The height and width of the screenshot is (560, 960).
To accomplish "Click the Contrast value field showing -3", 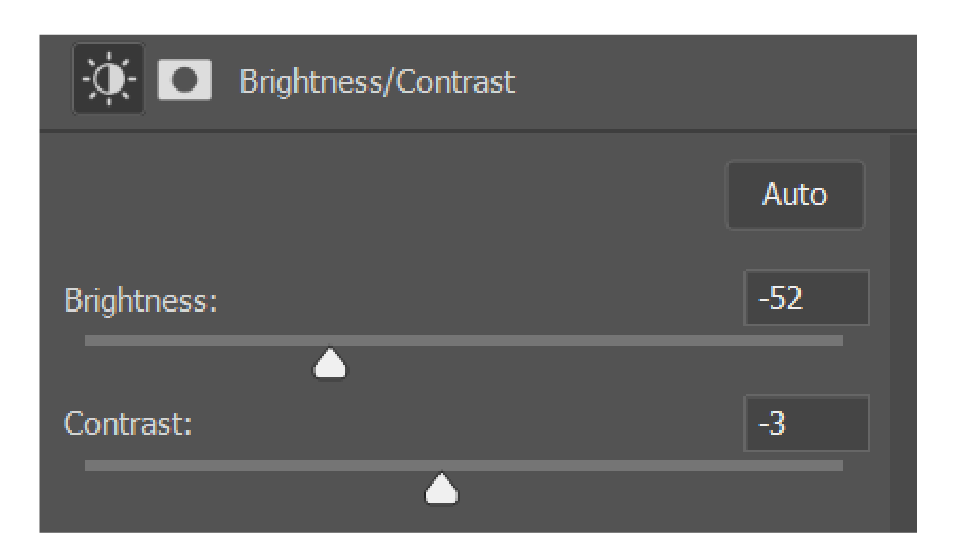I will pos(806,423).
